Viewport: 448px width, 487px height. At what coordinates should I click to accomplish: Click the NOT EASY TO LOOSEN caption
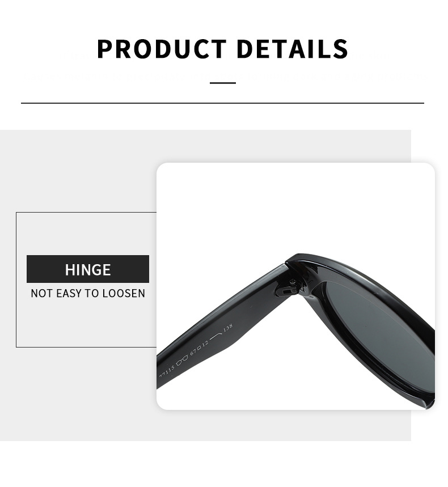pyautogui.click(x=88, y=293)
